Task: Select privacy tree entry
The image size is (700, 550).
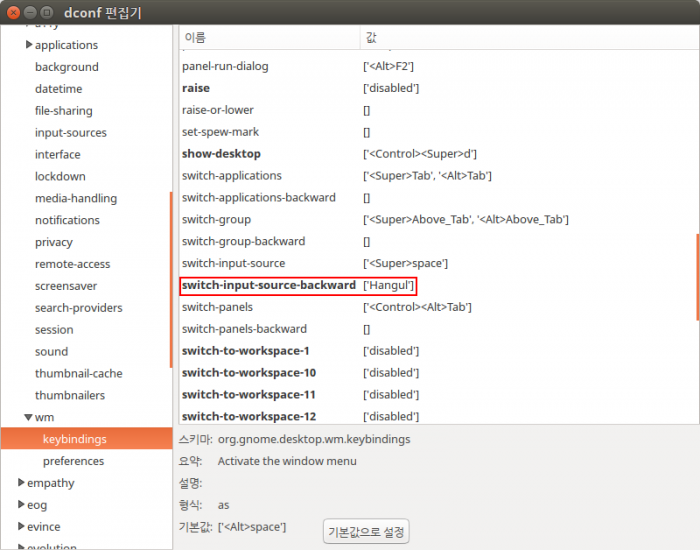Action: tap(54, 242)
